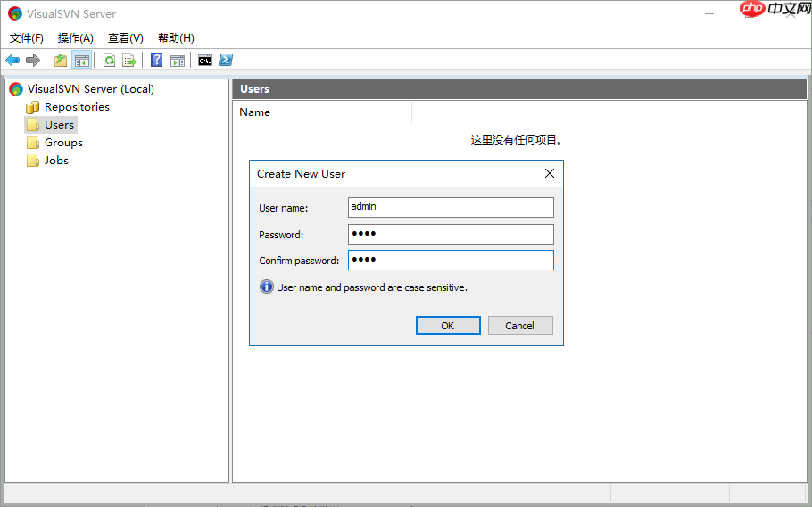This screenshot has height=507, width=812.
Task: Open help via the question mark icon
Action: [x=156, y=60]
